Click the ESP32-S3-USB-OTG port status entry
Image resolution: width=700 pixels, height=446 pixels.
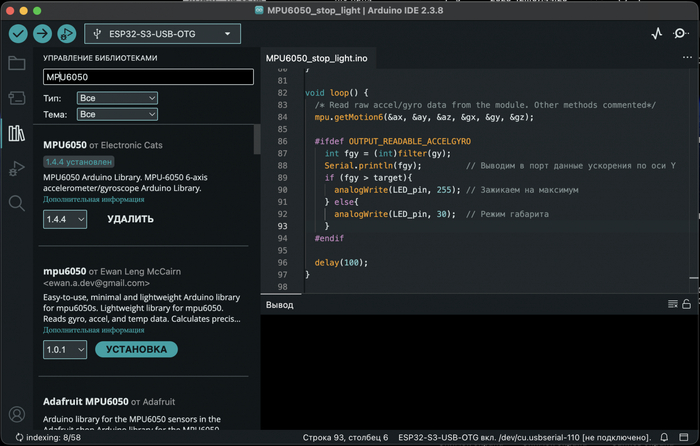point(525,438)
